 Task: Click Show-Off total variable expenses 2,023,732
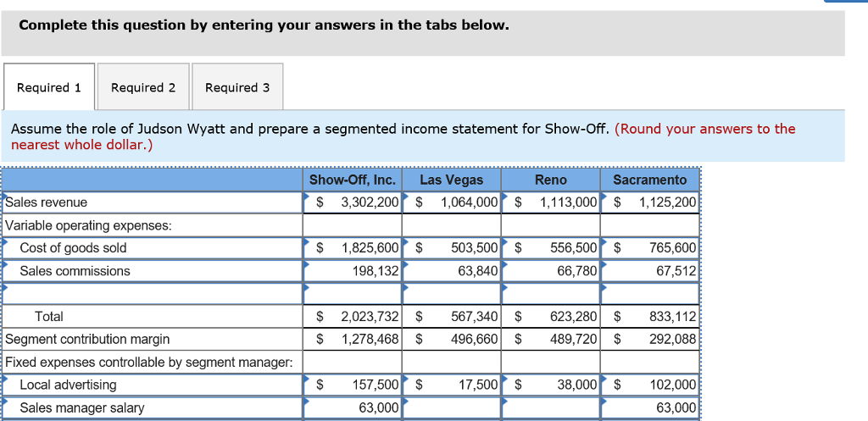353,317
